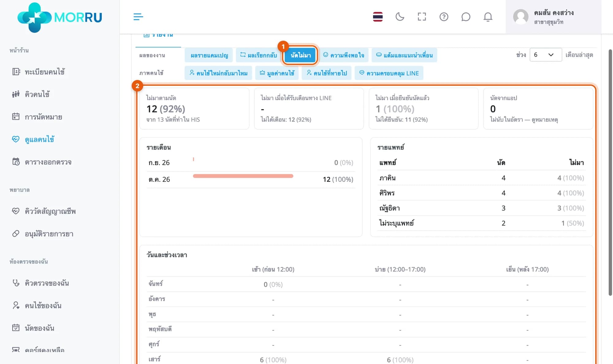Screen dimensions: 613x364
Task: Collapse sidebar with hamburger menu icon
Action: click(x=138, y=17)
